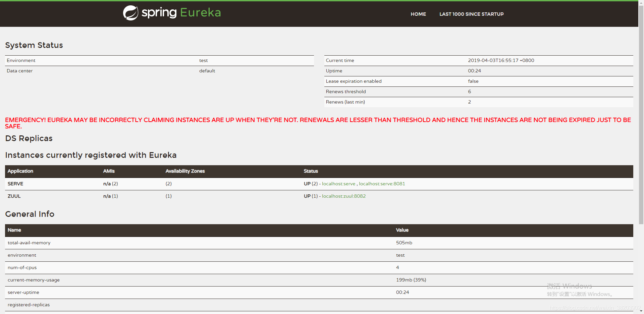Select the num-of-cpus value 4
Screen dimensions: 644x314
coord(397,267)
